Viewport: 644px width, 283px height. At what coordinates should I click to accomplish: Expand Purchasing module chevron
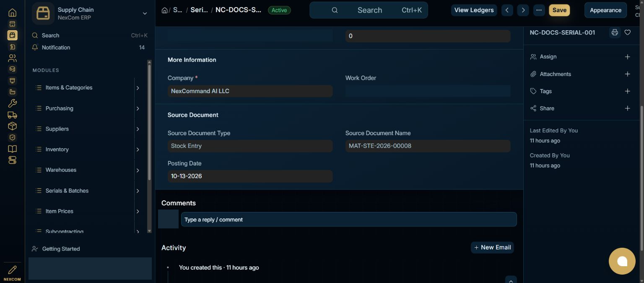(x=138, y=108)
